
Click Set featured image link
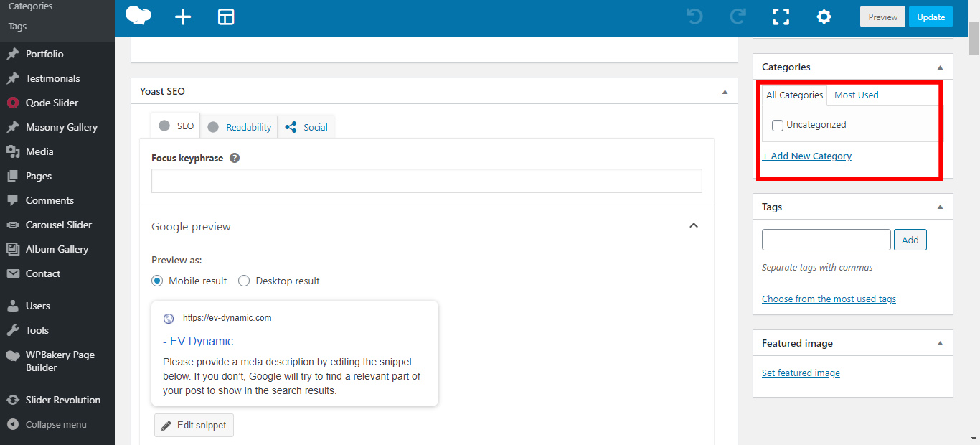[801, 373]
